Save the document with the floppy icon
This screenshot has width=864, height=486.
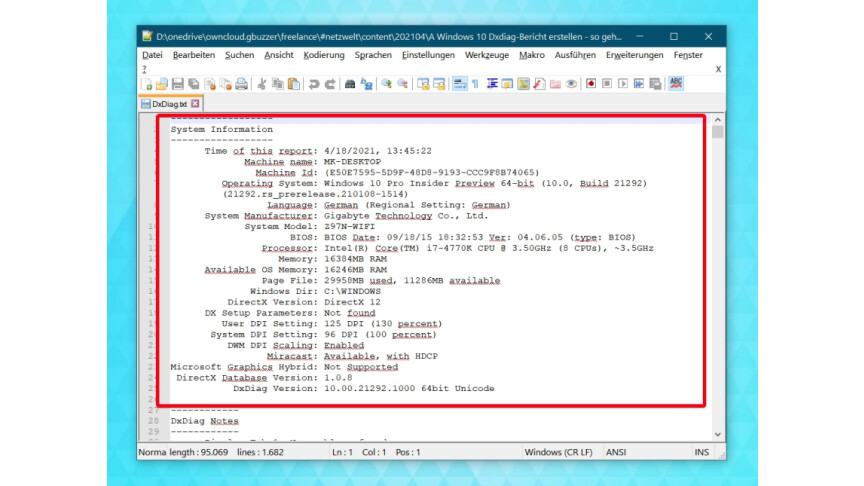pos(177,84)
